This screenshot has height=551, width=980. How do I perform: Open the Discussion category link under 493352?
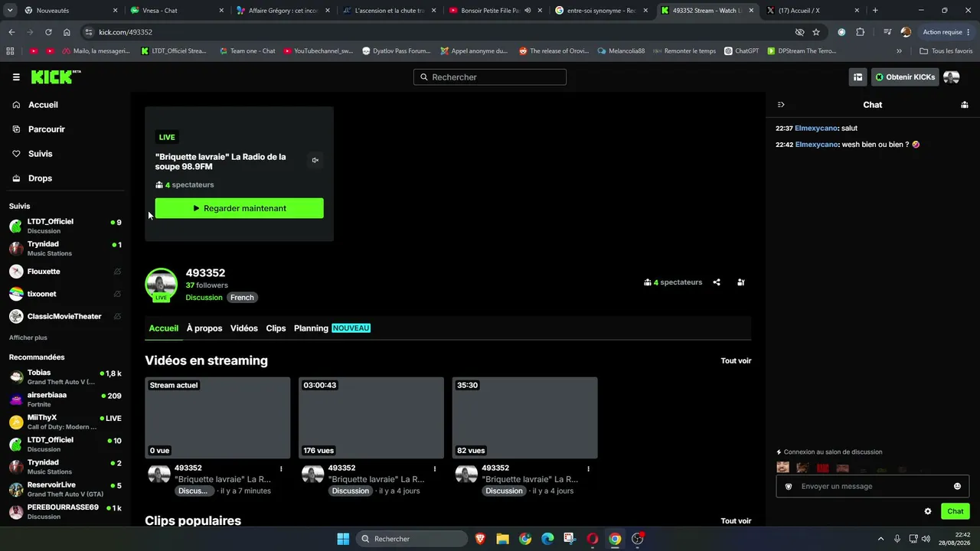(204, 298)
